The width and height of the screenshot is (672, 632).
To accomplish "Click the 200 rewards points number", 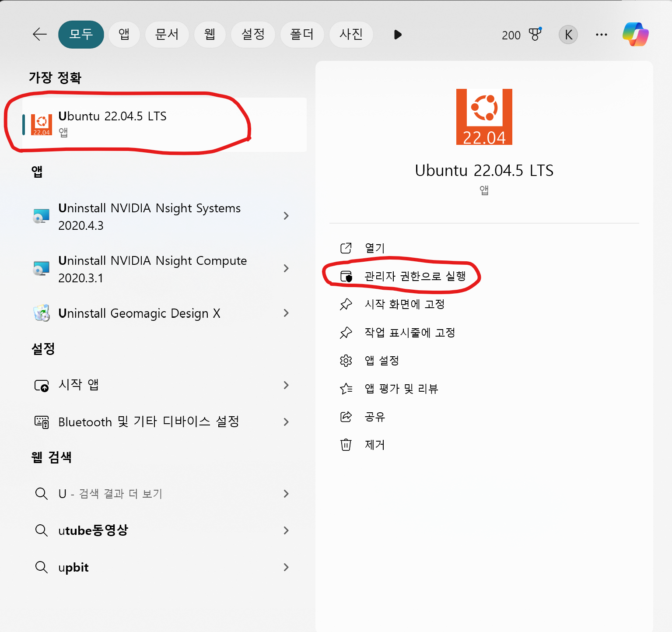I will pyautogui.click(x=511, y=35).
